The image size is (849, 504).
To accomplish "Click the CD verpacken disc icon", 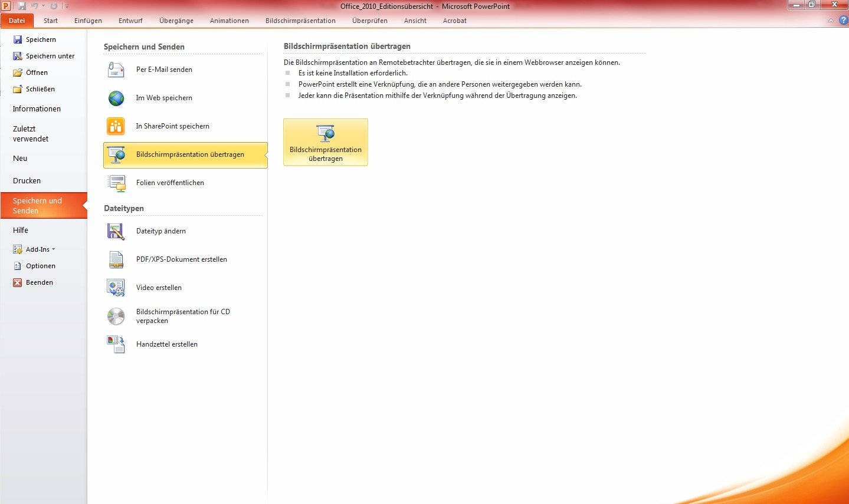I will click(116, 316).
